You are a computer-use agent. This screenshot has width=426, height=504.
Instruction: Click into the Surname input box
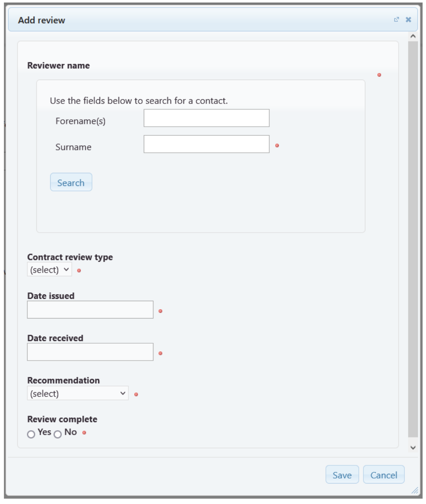click(206, 144)
